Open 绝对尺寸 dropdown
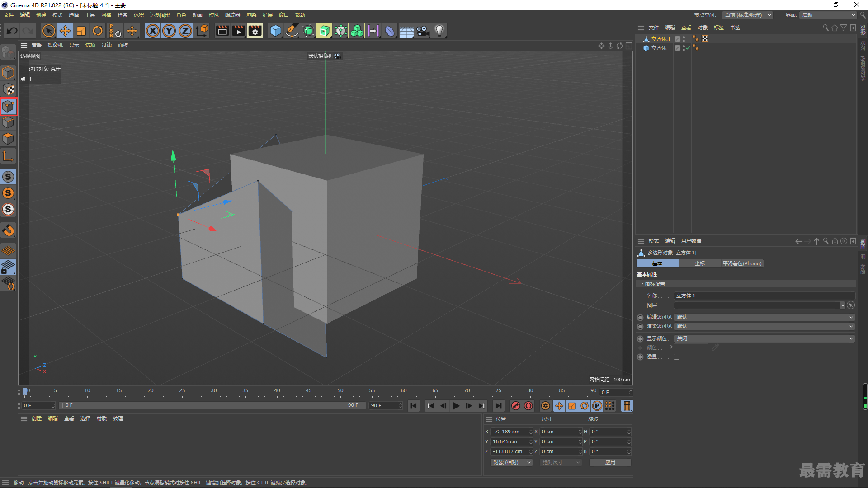This screenshot has height=488, width=868. (x=561, y=462)
